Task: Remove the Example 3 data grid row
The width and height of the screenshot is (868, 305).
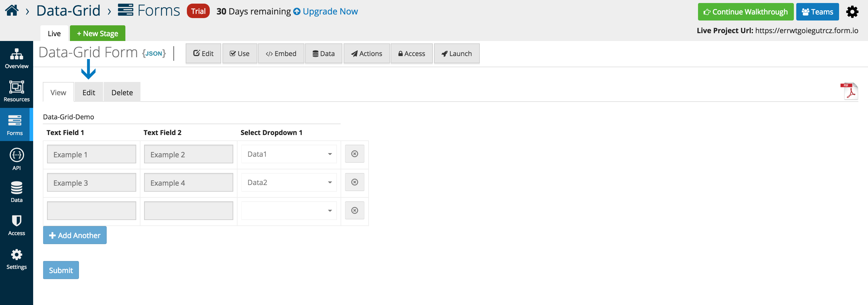Action: (354, 182)
